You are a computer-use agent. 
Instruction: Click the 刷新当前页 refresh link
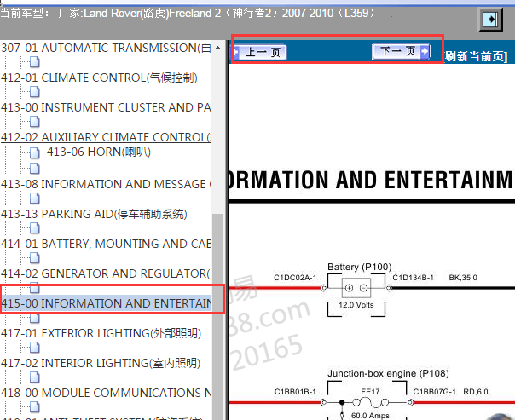477,56
